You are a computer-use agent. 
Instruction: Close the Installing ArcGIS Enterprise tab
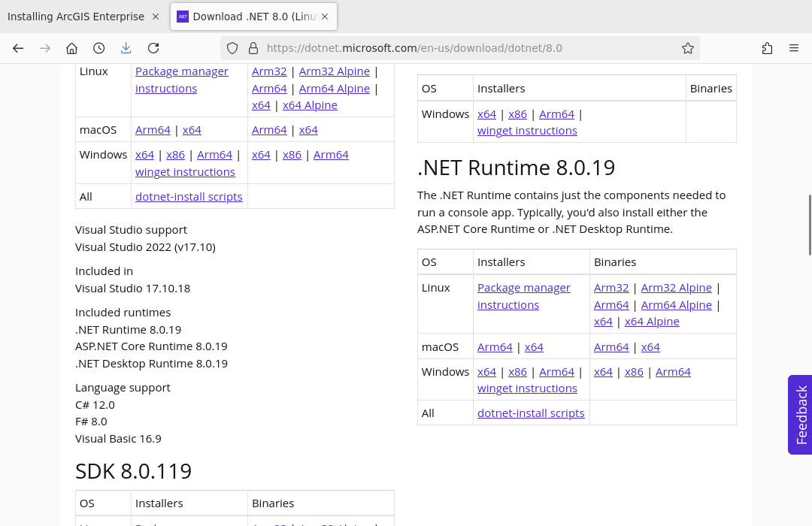coord(155,17)
